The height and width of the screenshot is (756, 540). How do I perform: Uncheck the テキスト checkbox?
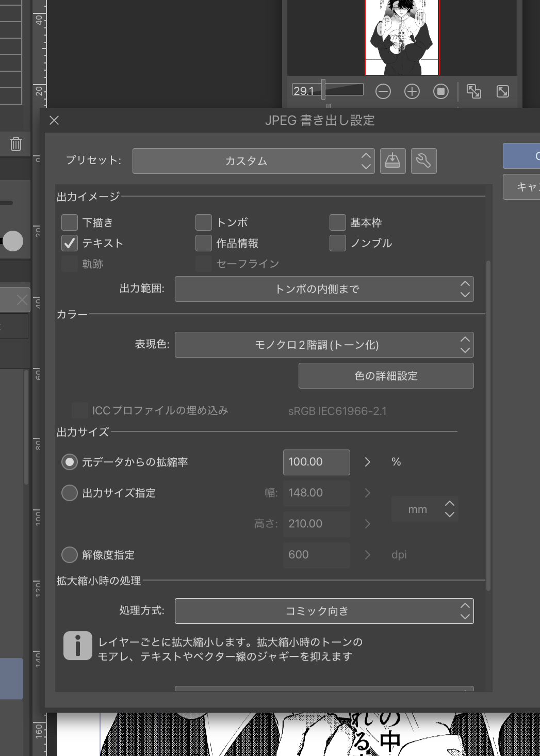click(70, 243)
